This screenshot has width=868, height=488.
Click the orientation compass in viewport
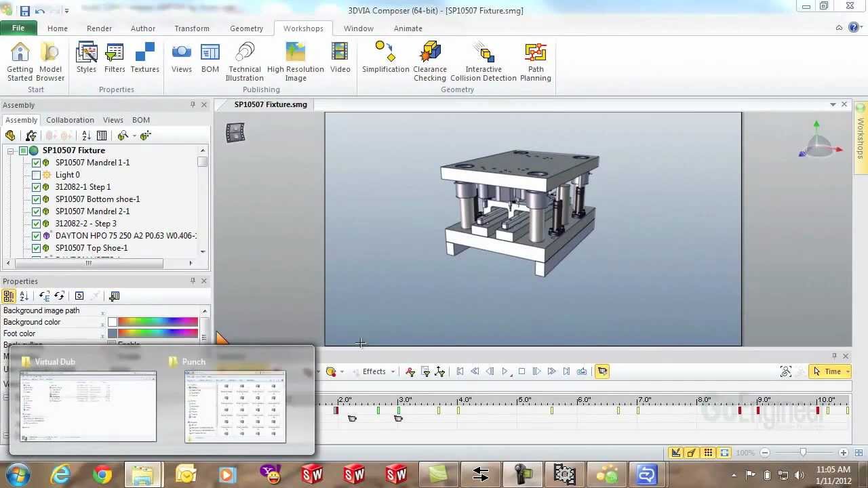(819, 141)
